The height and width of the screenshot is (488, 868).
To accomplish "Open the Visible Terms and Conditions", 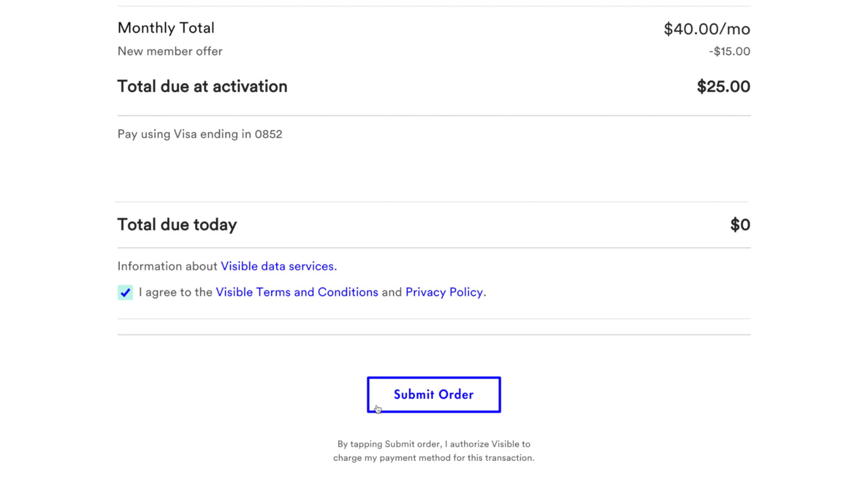I will [x=297, y=292].
